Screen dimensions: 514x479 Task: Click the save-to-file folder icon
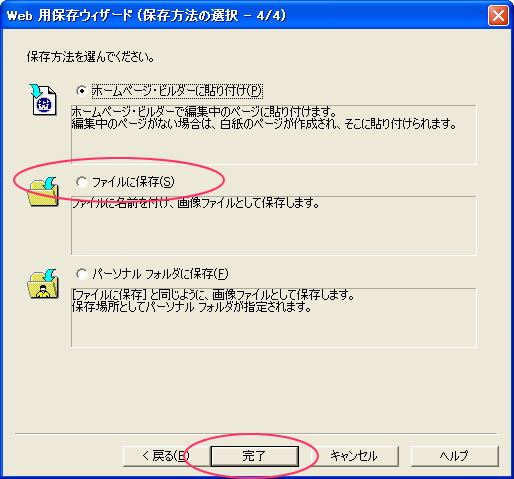click(43, 192)
